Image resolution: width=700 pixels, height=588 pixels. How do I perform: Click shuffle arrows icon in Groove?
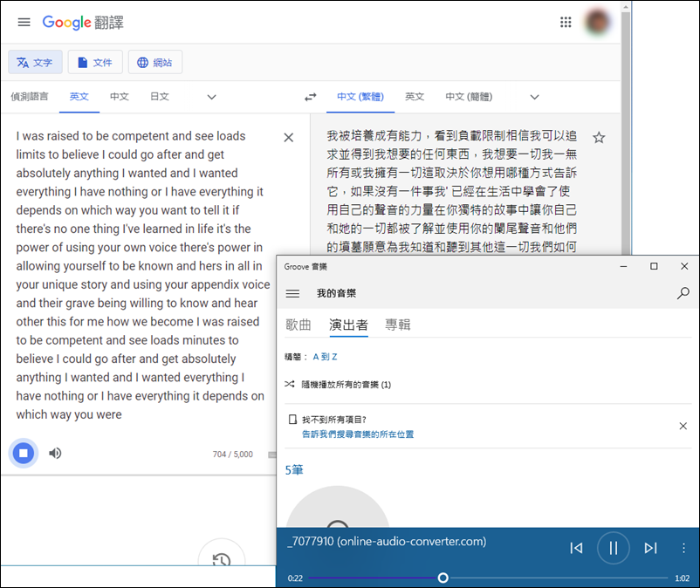[x=290, y=384]
